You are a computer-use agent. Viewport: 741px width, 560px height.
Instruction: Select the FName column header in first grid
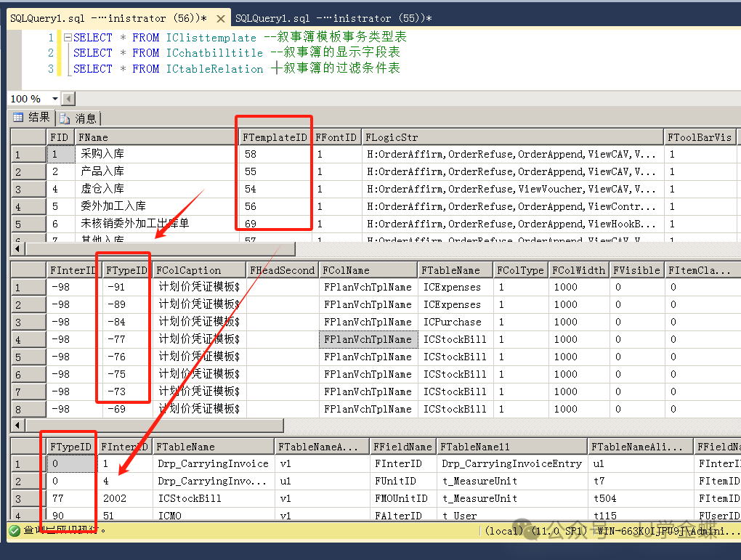(x=156, y=137)
